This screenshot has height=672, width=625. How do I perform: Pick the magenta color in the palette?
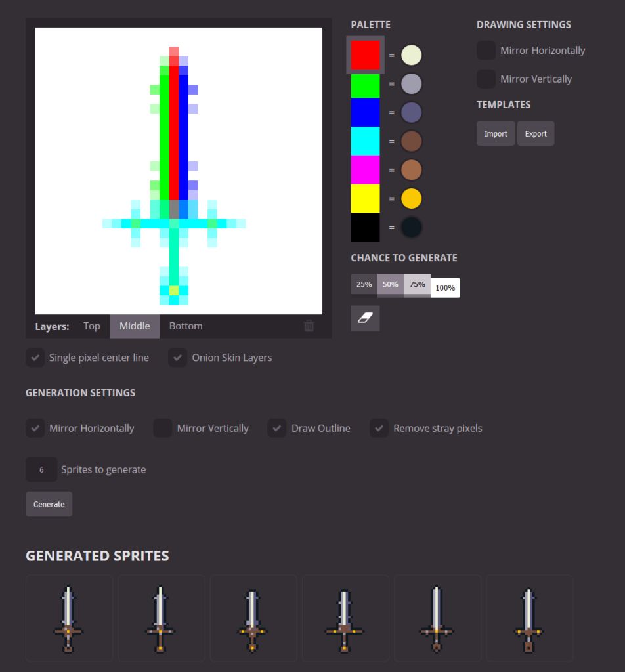365,169
